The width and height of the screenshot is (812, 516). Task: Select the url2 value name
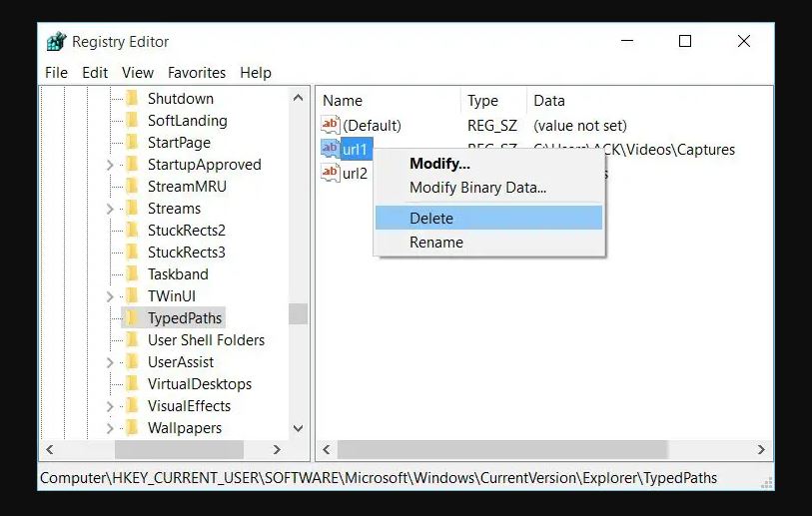click(x=355, y=174)
